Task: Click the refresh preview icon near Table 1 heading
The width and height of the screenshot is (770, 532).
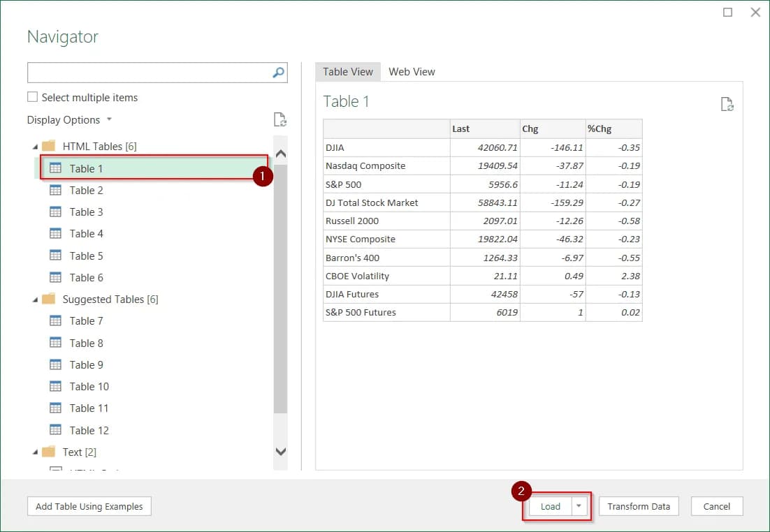Action: 727,104
